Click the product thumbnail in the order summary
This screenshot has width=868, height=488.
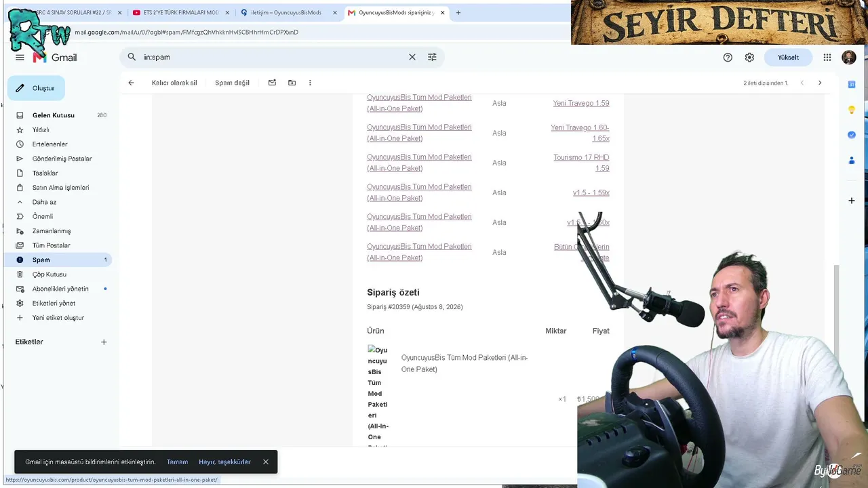tap(378, 396)
